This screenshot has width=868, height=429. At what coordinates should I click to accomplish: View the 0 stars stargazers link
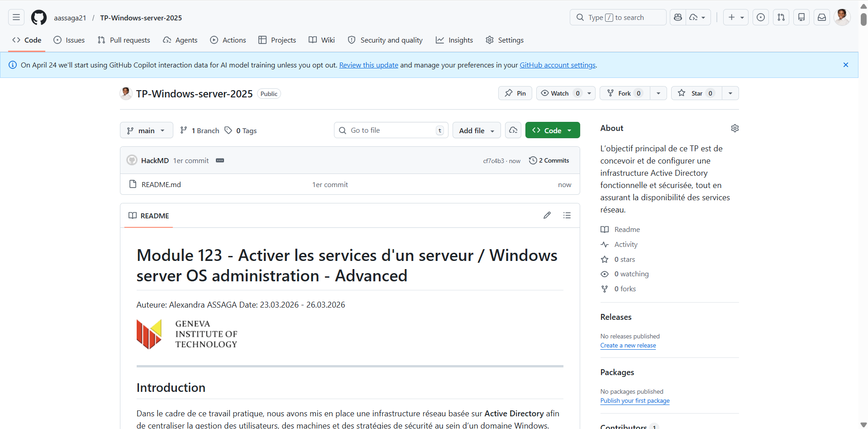(x=618, y=259)
